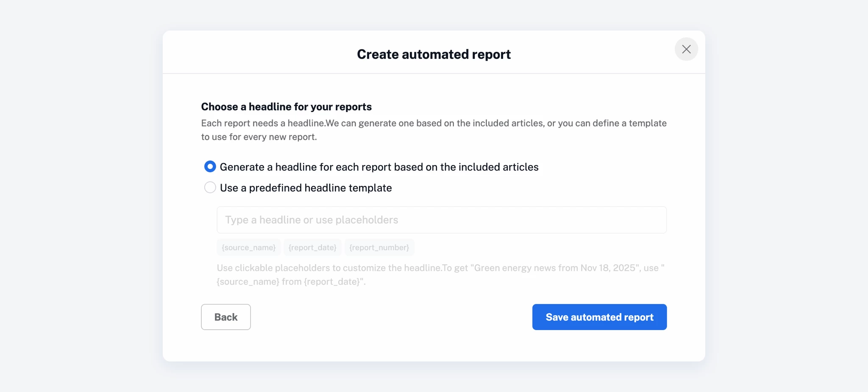Click the 'Create automated report' dialog title

coord(434,54)
